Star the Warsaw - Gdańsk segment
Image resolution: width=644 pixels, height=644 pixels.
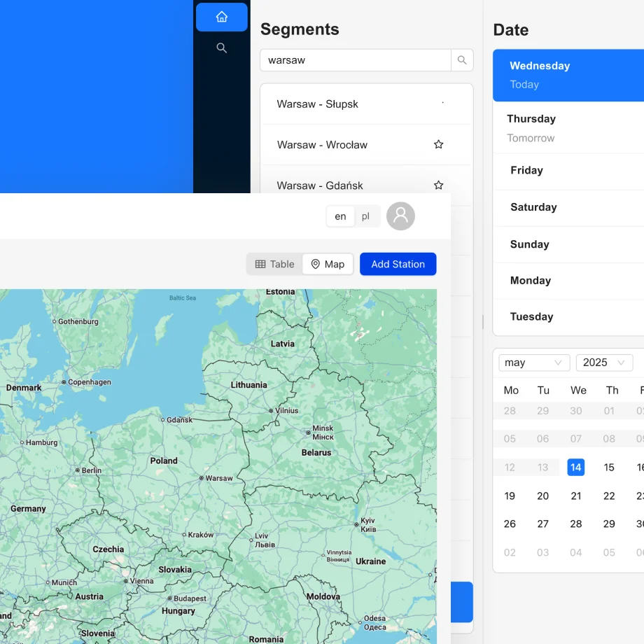point(438,185)
